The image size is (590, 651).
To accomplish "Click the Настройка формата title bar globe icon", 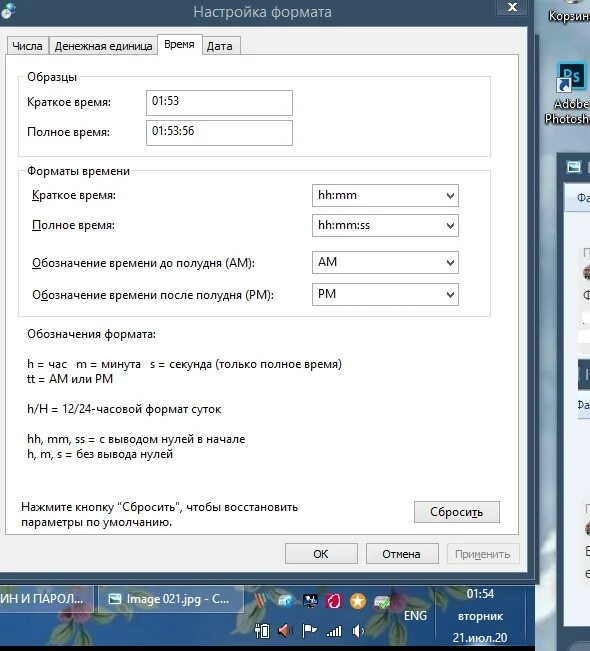I will coord(7,10).
